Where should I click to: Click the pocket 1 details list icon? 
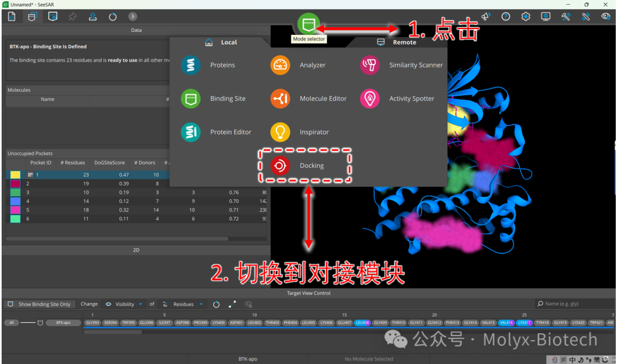tap(30, 175)
